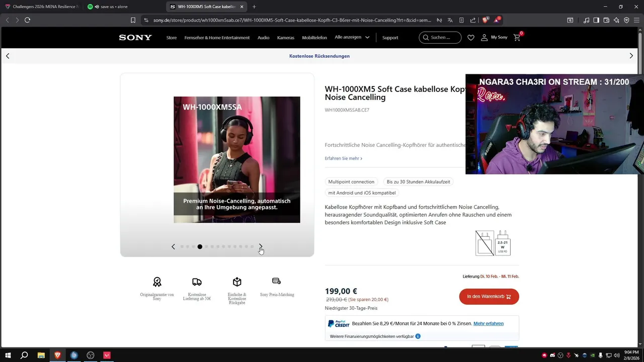Close the WH-1000XM5 Soft Case tab
644x362 pixels.
tap(242, 7)
